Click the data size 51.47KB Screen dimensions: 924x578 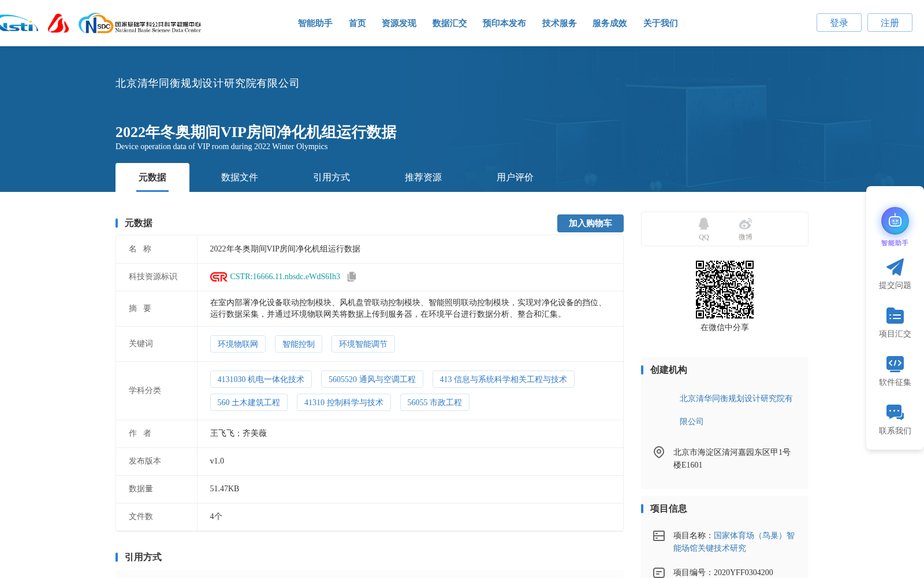[x=224, y=489]
